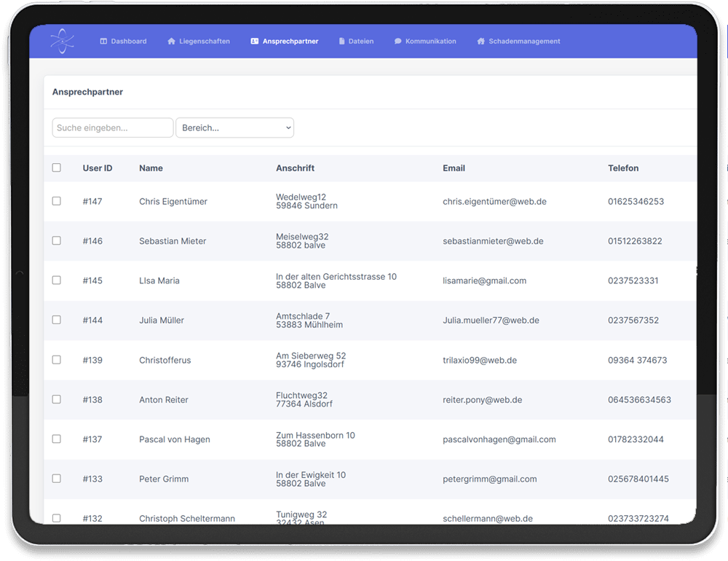Click the speech bubble icon beside Kommunikation
Image resolution: width=728 pixels, height=561 pixels.
[x=397, y=42]
